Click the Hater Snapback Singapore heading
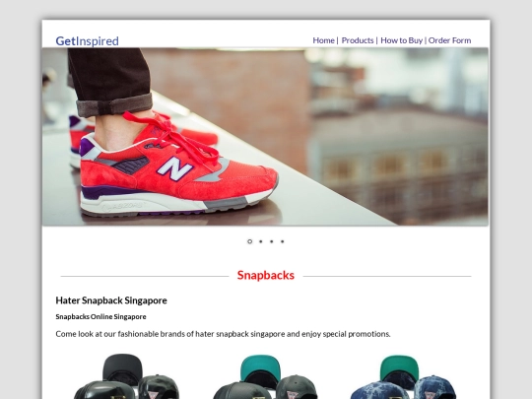 tap(111, 300)
